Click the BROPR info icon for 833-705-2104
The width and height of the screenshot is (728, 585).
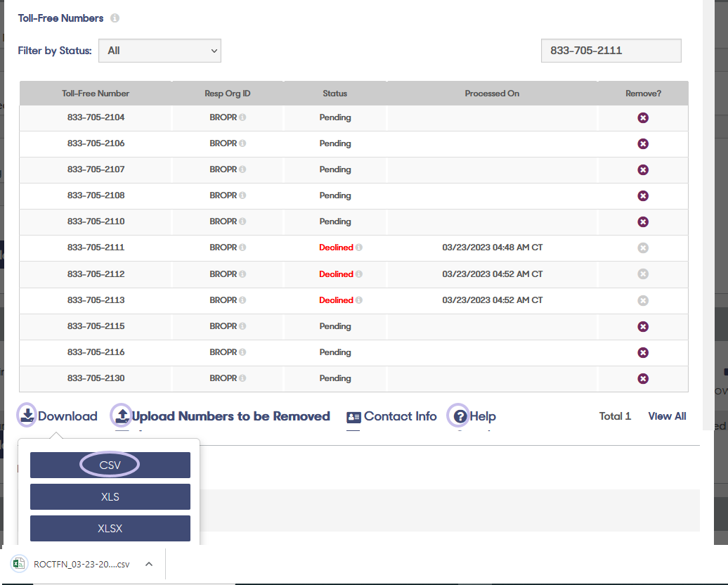(243, 117)
